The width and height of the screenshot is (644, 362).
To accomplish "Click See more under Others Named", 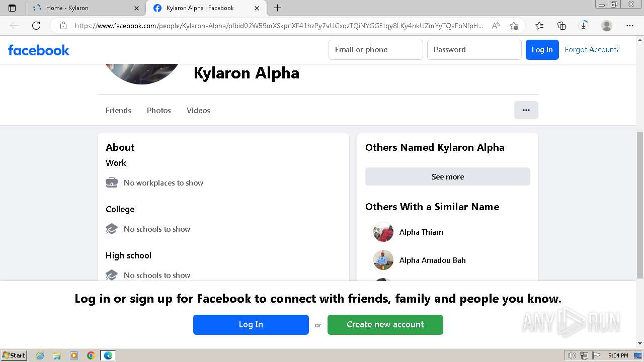I will pyautogui.click(x=448, y=176).
